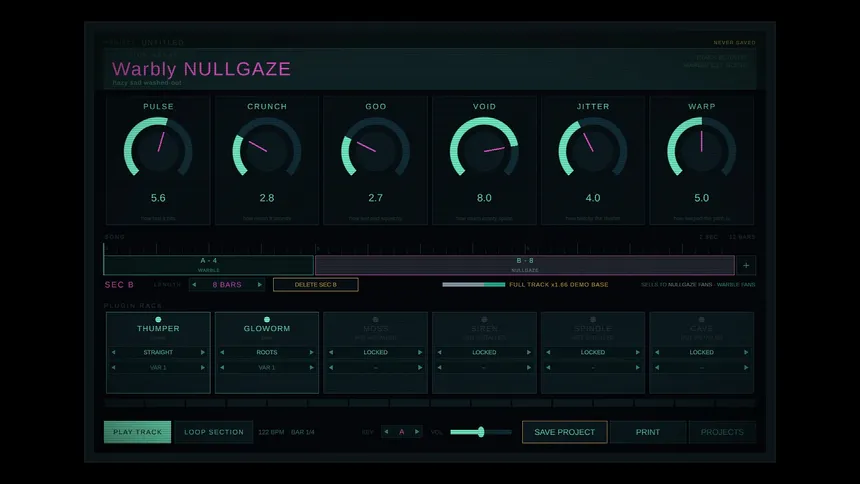The width and height of the screenshot is (860, 484).
Task: Start playback with PLAY TRACK
Action: click(x=137, y=432)
